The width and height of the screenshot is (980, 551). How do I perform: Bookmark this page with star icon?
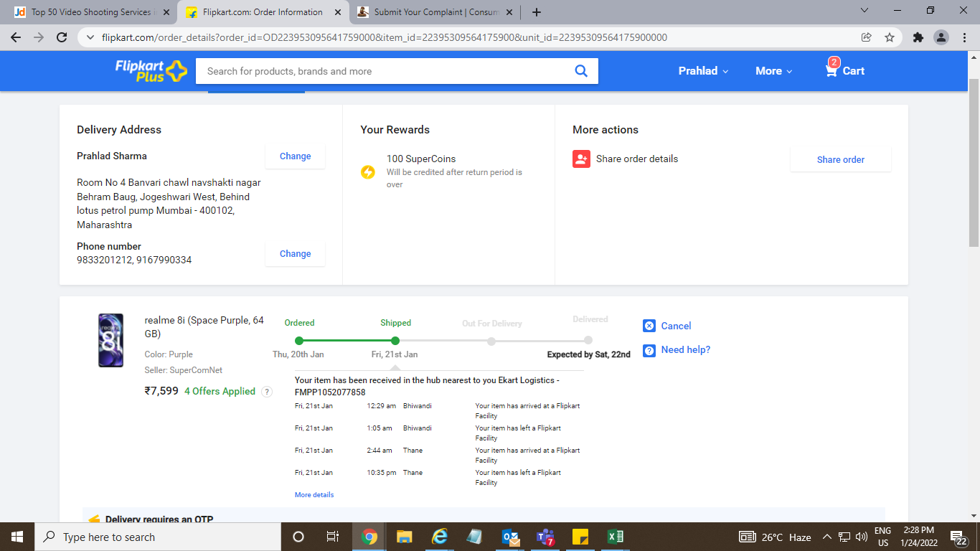(890, 37)
